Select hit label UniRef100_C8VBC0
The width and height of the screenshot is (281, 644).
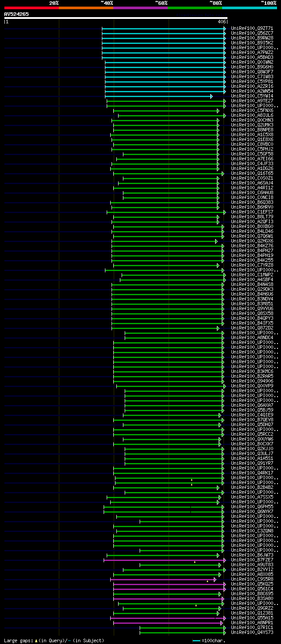pos(252,145)
